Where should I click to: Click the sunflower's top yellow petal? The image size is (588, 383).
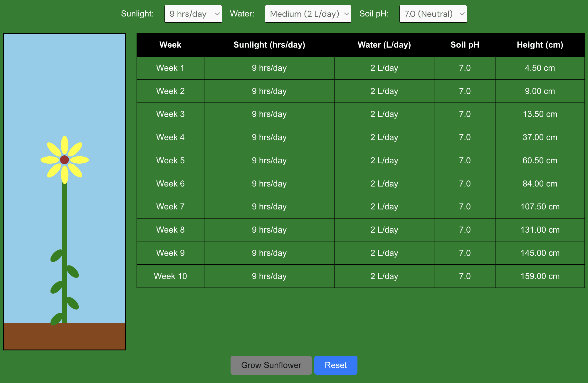pyautogui.click(x=65, y=145)
